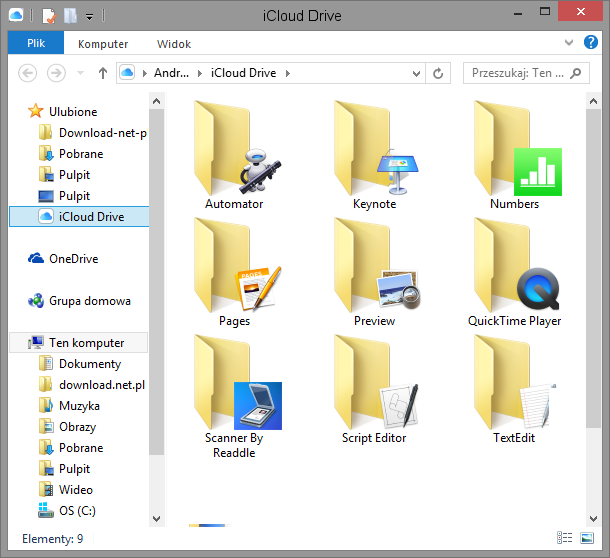Open Help with the question mark icon

point(591,42)
